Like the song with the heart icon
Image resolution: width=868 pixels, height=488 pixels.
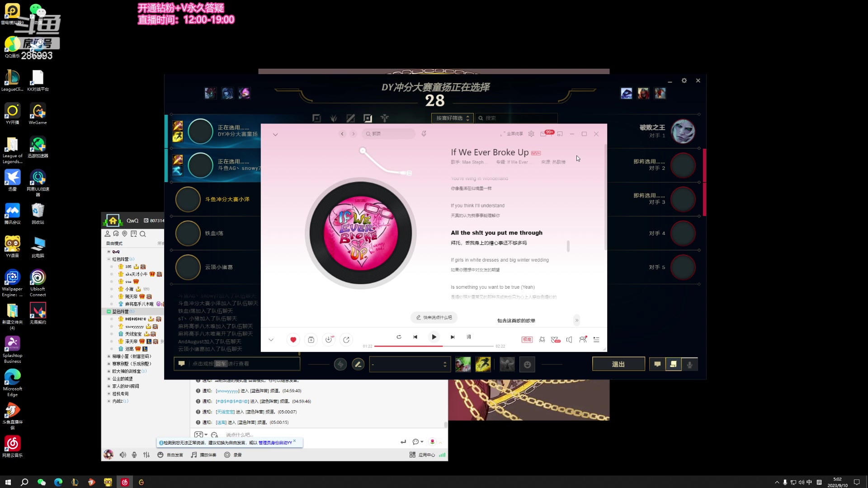click(293, 340)
